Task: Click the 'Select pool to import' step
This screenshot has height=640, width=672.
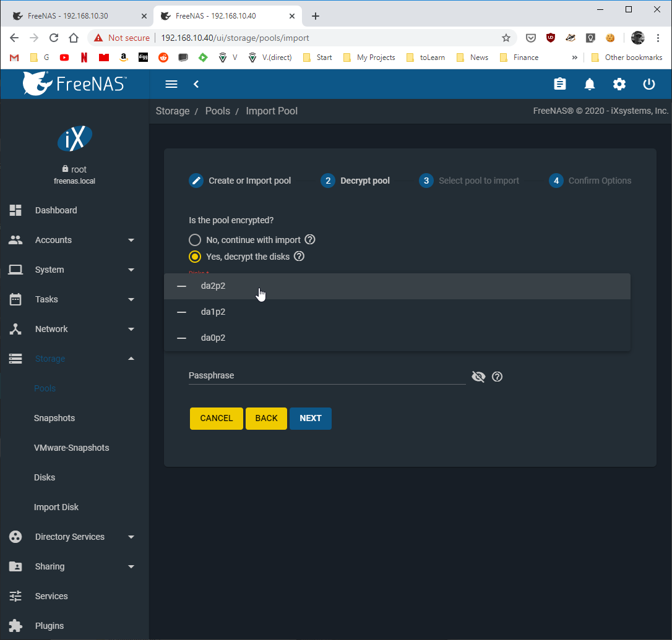Action: pos(469,181)
